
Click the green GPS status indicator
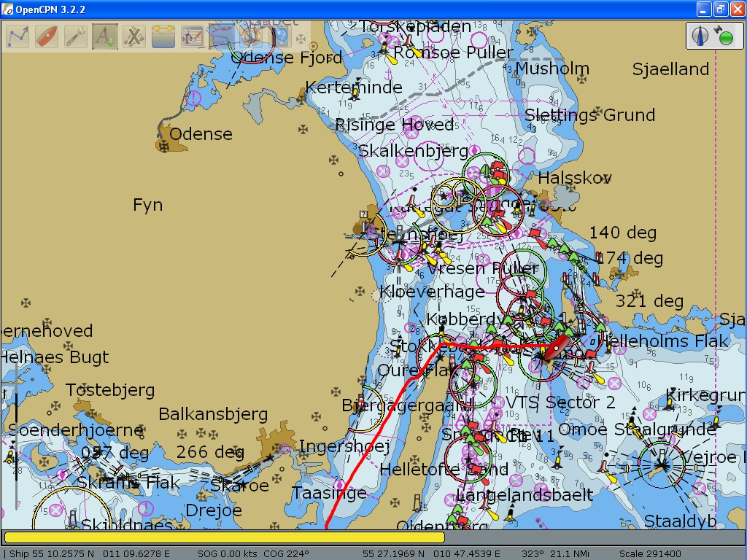pos(726,38)
